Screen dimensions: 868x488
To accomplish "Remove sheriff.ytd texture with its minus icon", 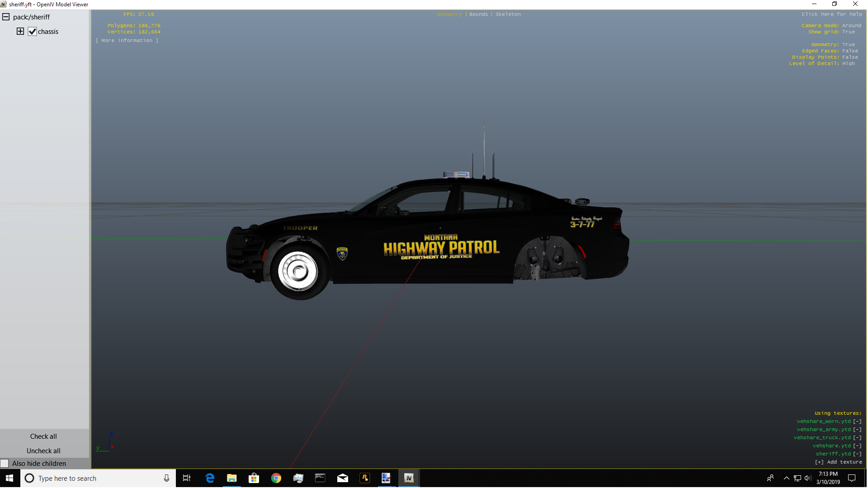I will (x=857, y=454).
